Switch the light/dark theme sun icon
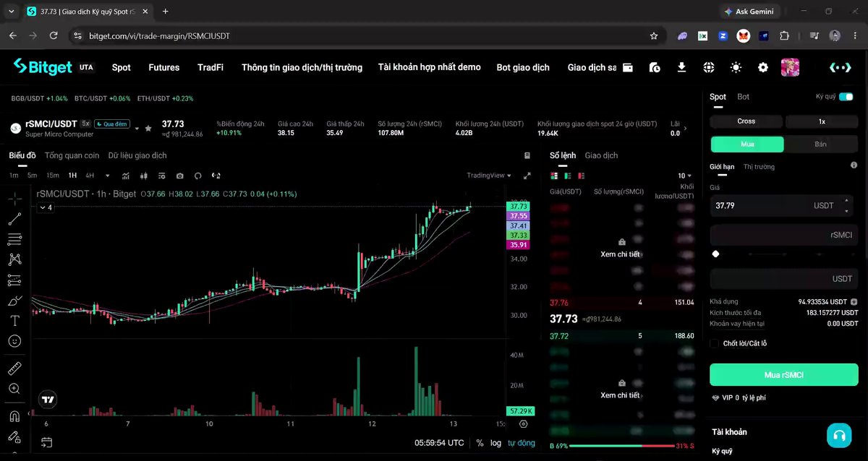868x461 pixels. coord(736,67)
